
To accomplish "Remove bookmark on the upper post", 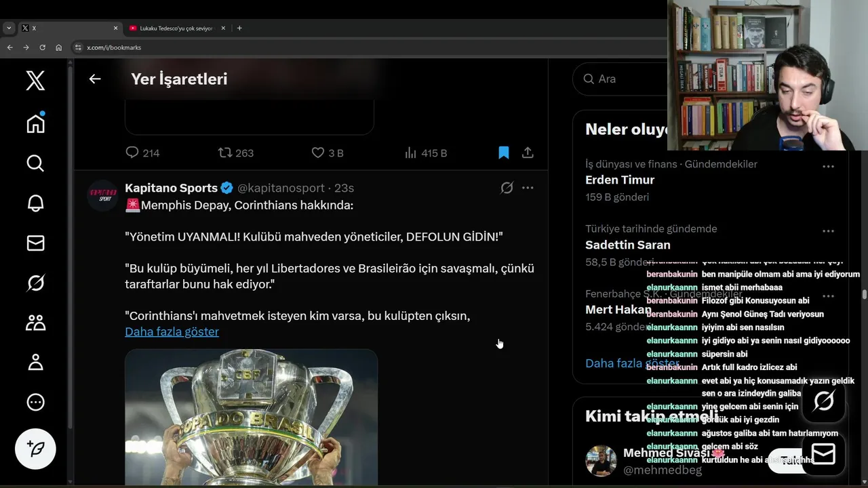I will coord(504,153).
